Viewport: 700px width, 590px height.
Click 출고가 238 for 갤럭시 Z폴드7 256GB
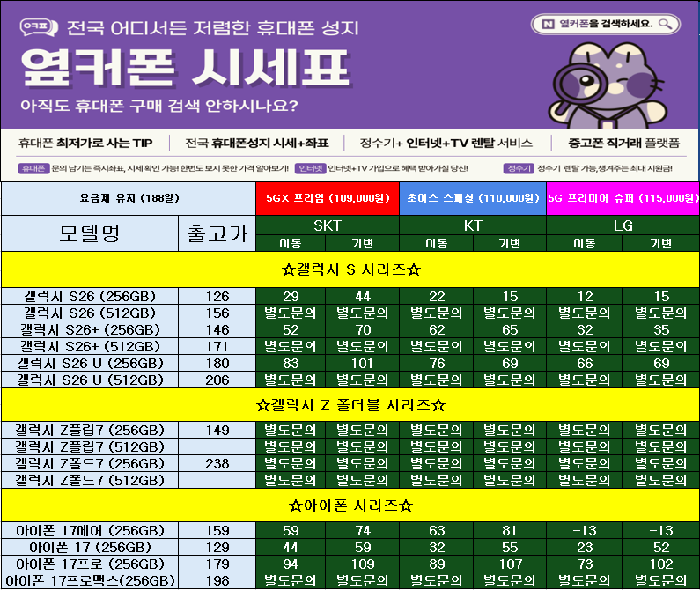click(217, 463)
